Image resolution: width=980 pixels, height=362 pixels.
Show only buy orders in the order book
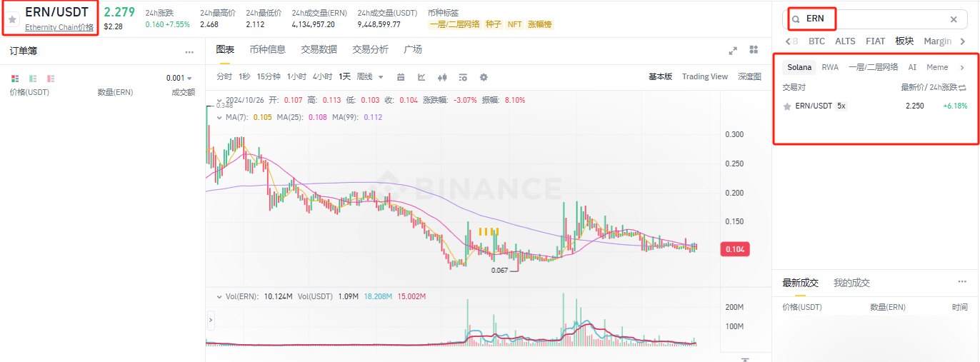[33, 78]
